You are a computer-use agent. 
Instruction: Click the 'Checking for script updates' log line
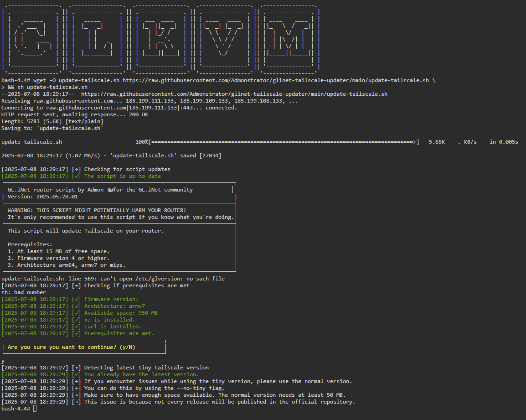pyautogui.click(x=86, y=169)
